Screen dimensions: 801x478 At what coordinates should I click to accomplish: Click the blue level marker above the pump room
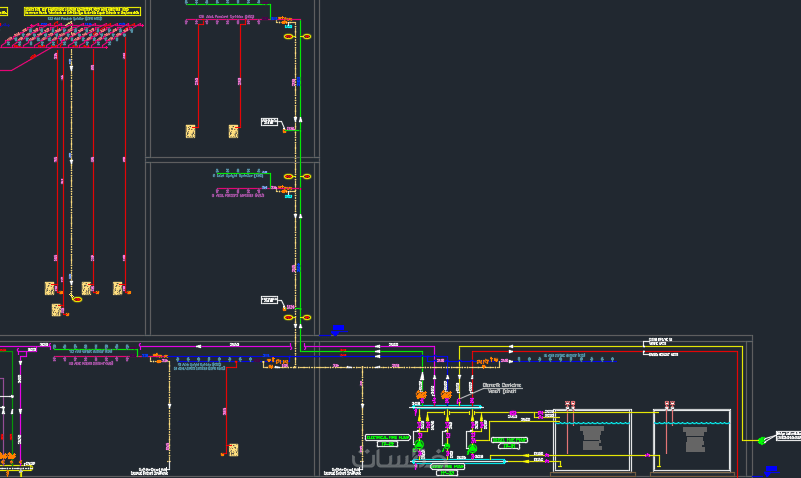point(338,329)
